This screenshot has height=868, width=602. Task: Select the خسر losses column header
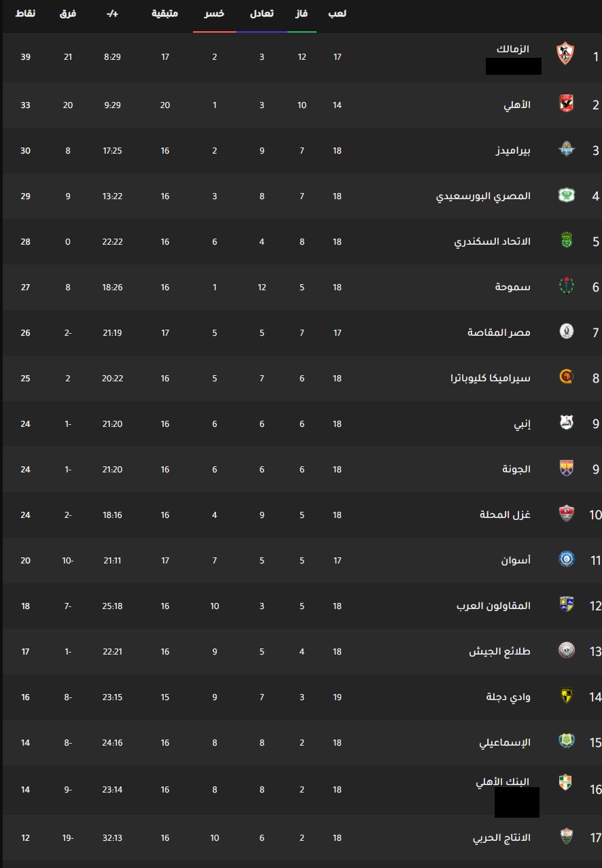215,14
